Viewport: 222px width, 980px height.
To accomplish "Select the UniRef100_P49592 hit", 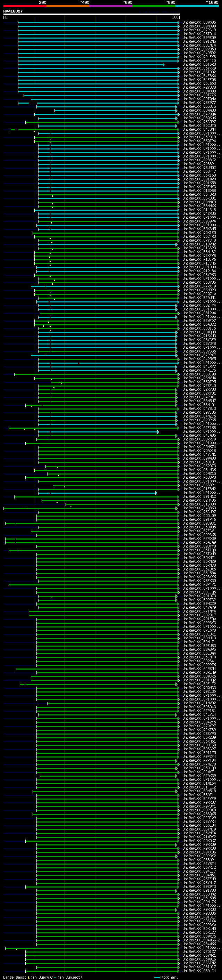I will [x=199, y=53].
